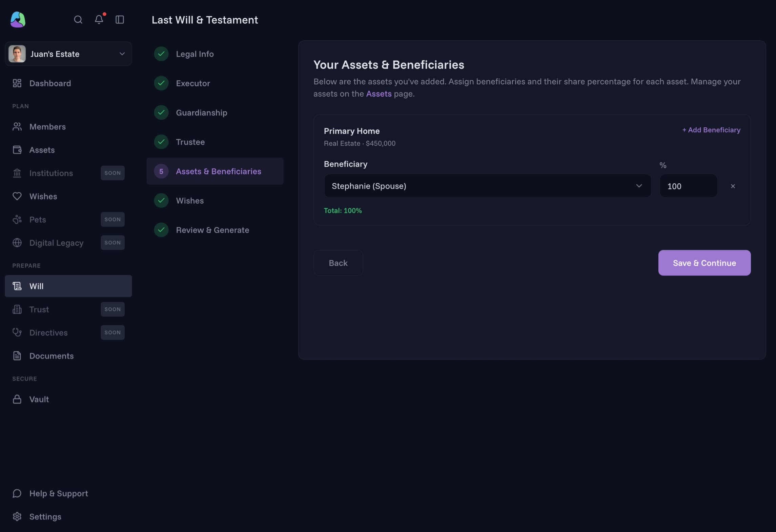Toggle the sidebar panel icon

[120, 20]
